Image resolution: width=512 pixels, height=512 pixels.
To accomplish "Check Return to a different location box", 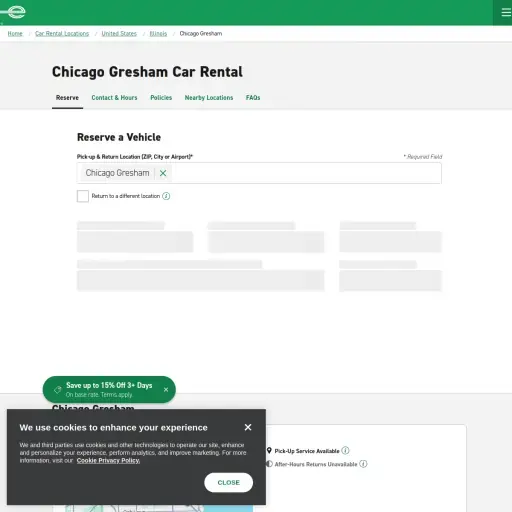I will click(83, 196).
